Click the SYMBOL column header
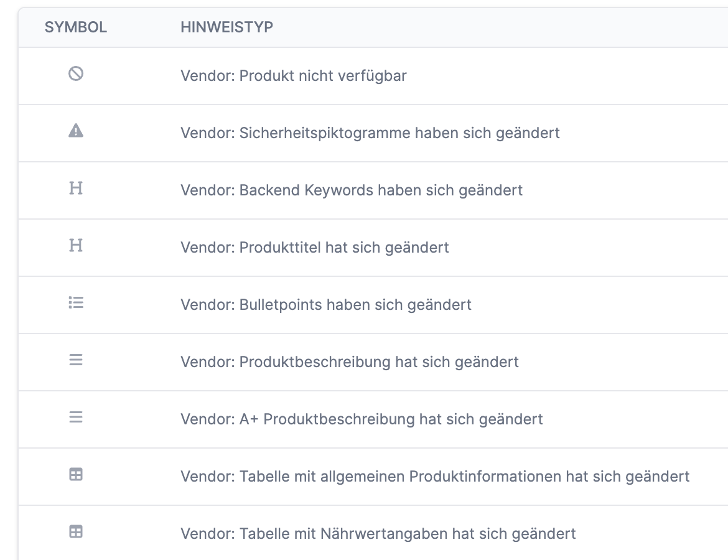Image resolution: width=728 pixels, height=560 pixels. click(x=75, y=27)
